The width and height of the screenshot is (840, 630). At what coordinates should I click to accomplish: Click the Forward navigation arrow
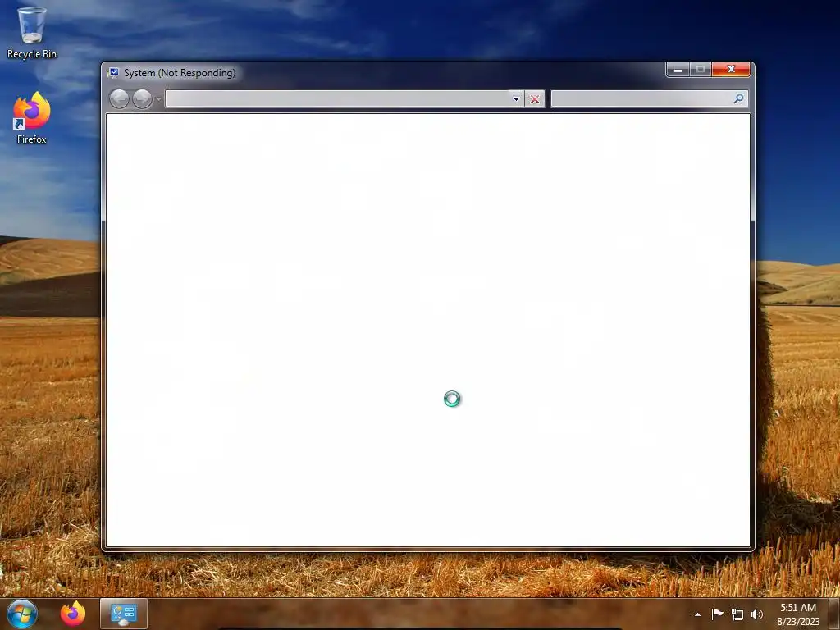tap(142, 98)
